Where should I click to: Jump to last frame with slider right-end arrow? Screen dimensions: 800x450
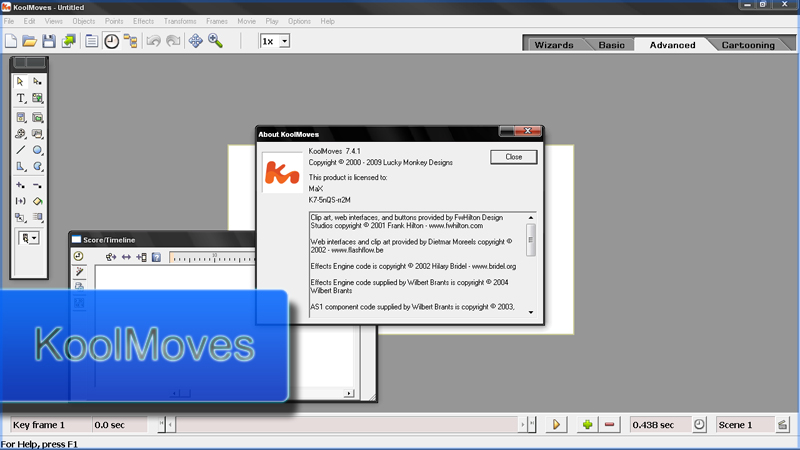[532, 423]
